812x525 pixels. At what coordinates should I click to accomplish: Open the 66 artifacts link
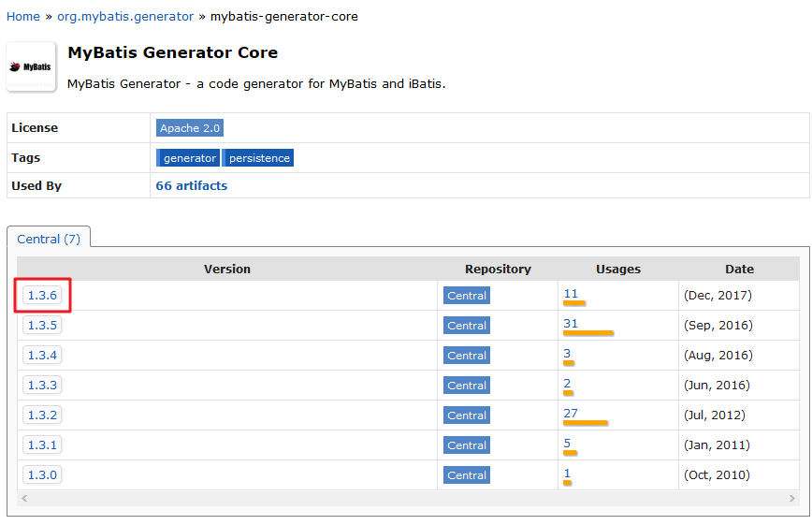(192, 185)
